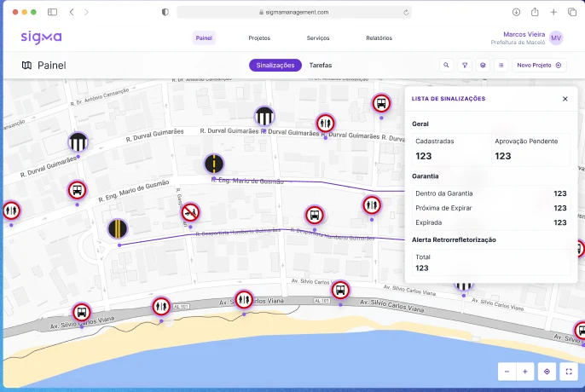Select the no-motorcycle prohibition sign marker
Viewport: 585px width, 392px height.
point(191,212)
